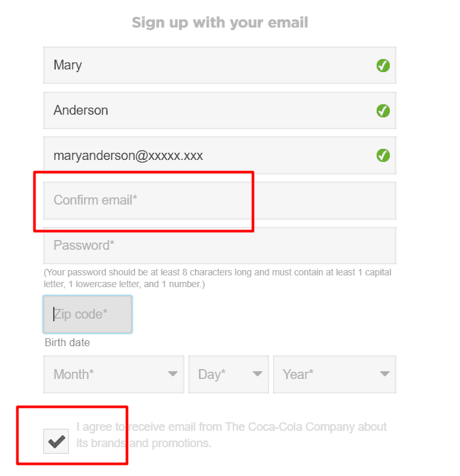The height and width of the screenshot is (476, 460).
Task: Click the last name field containing Anderson
Action: pos(210,111)
